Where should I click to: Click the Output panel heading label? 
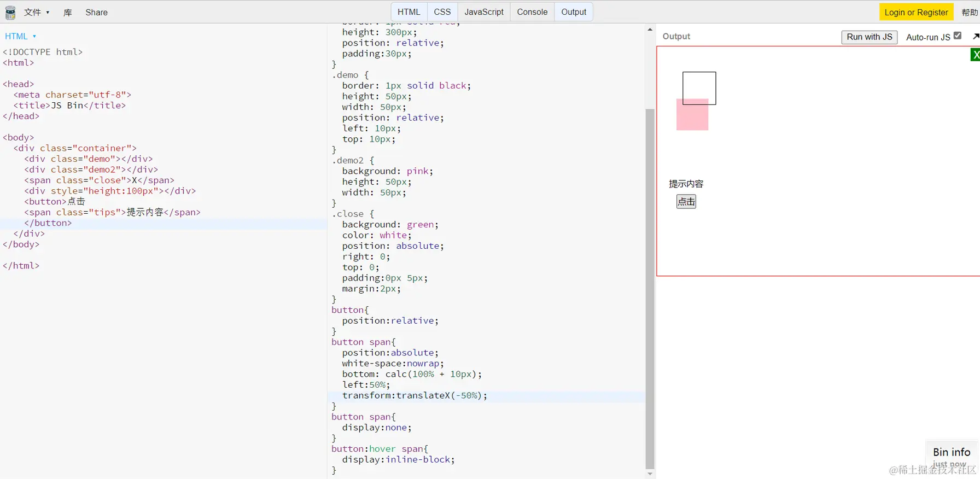pyautogui.click(x=676, y=36)
